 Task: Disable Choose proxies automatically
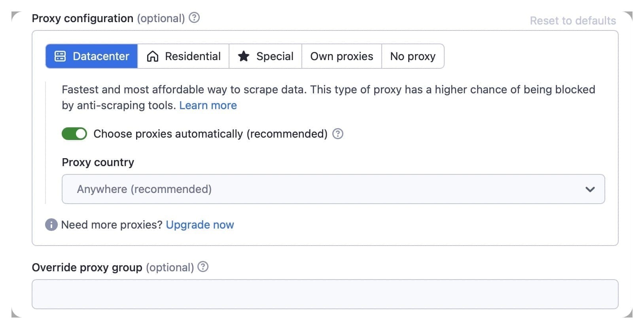tap(74, 134)
